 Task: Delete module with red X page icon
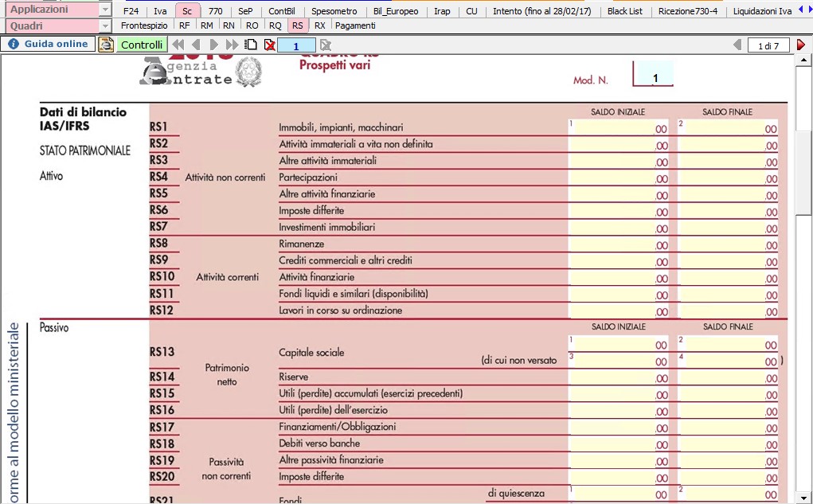[x=270, y=45]
